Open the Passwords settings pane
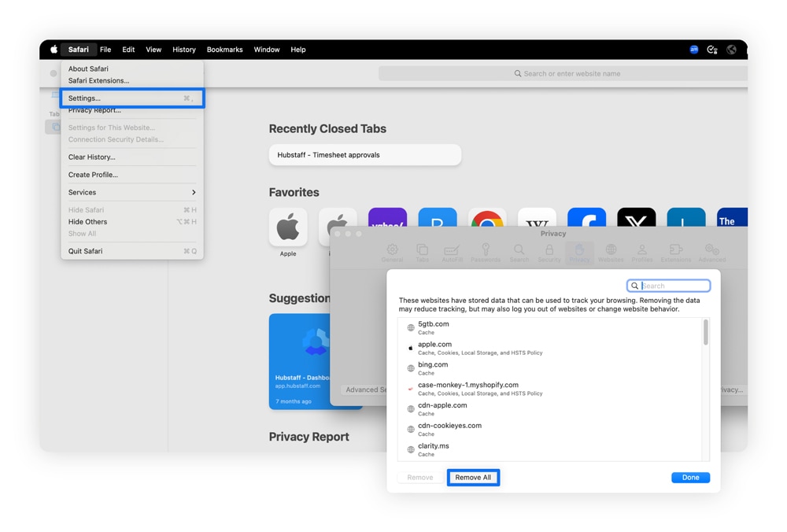 point(486,250)
